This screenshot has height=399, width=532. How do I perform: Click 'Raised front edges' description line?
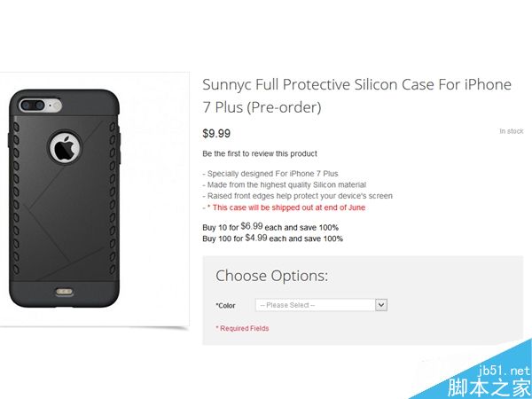tap(297, 196)
